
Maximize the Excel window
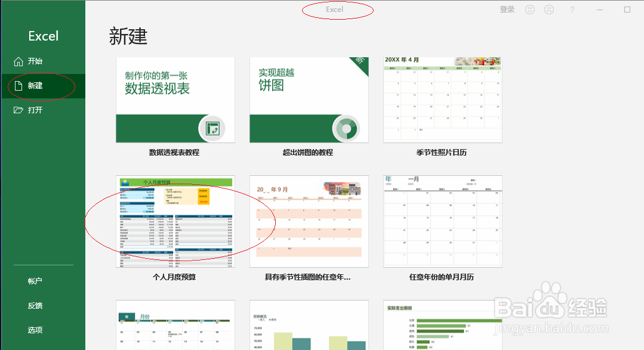(x=627, y=10)
